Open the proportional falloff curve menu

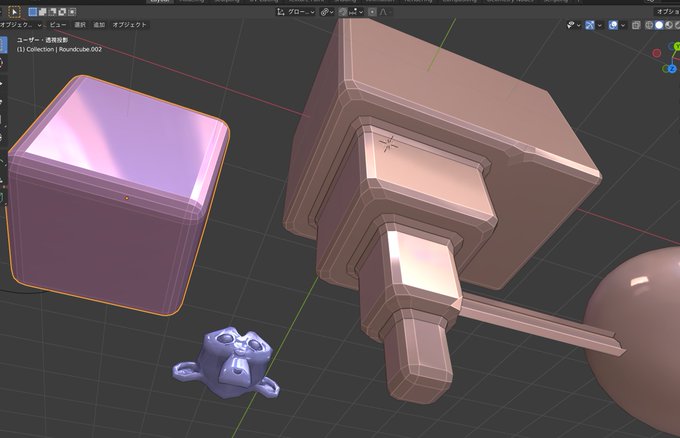coord(384,12)
